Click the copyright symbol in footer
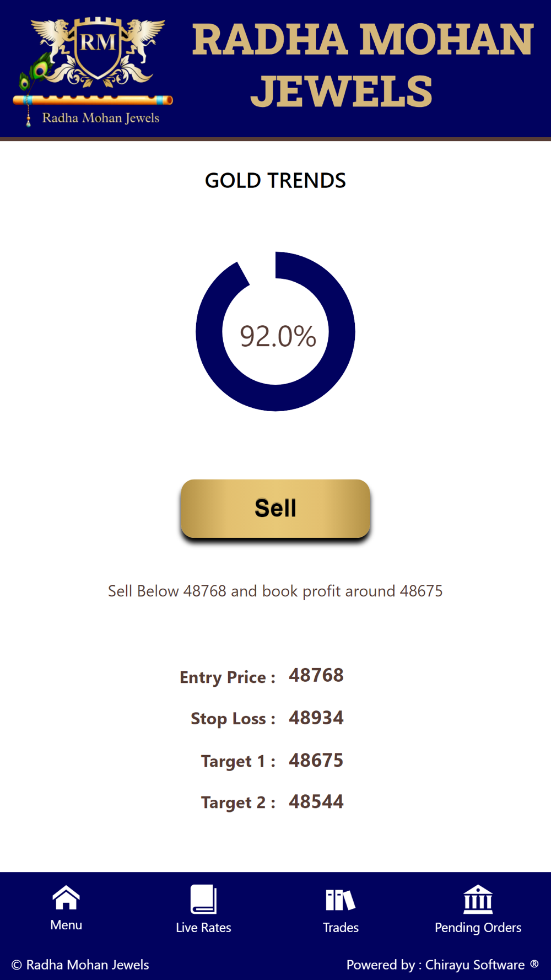Image resolution: width=551 pixels, height=980 pixels. tap(17, 965)
